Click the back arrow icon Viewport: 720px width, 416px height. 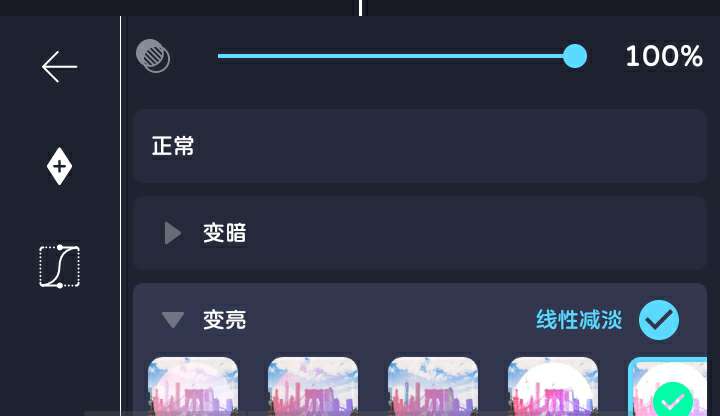click(59, 67)
